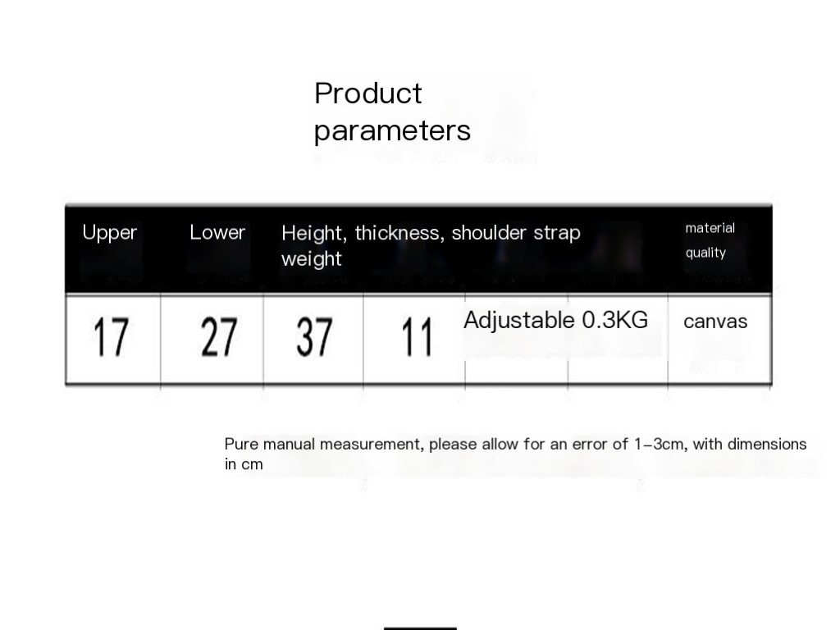The image size is (840, 630).
Task: Click the black bar at the page bottom
Action: coord(420,628)
